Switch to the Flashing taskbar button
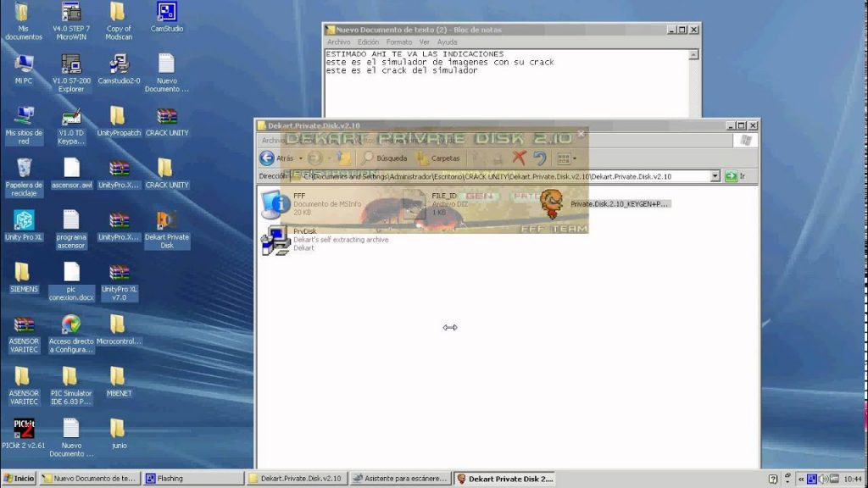This screenshot has width=868, height=488. click(192, 479)
